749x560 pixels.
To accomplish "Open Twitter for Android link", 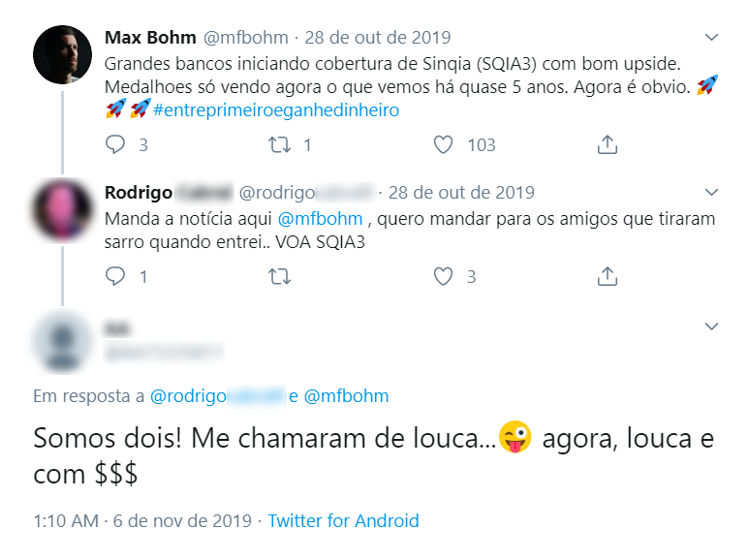I will click(343, 521).
